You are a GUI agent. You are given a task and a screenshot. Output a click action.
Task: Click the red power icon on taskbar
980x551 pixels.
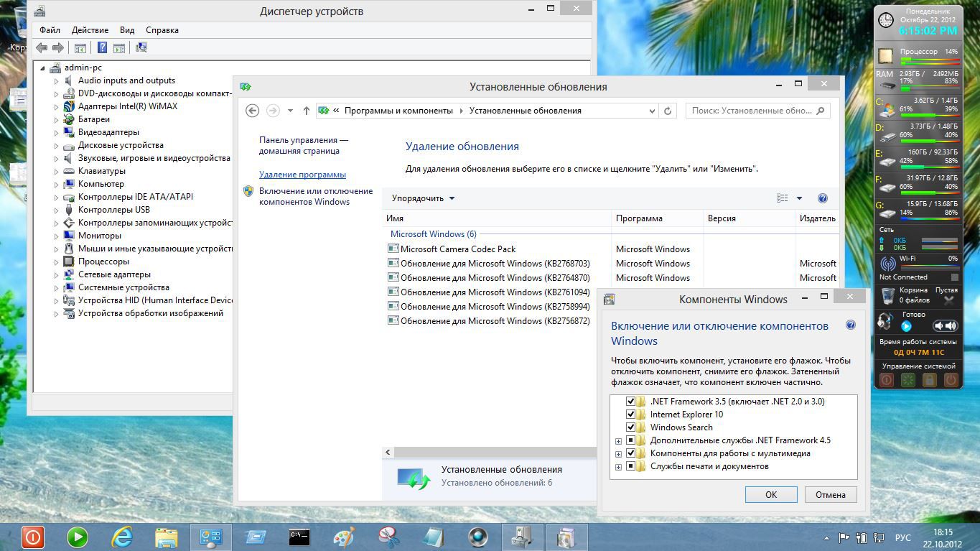tap(33, 537)
